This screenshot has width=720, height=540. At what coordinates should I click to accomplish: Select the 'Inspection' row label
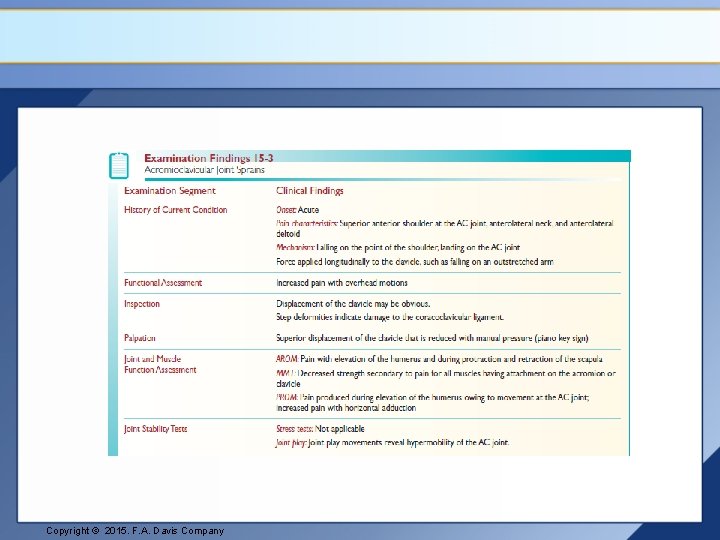coord(142,304)
